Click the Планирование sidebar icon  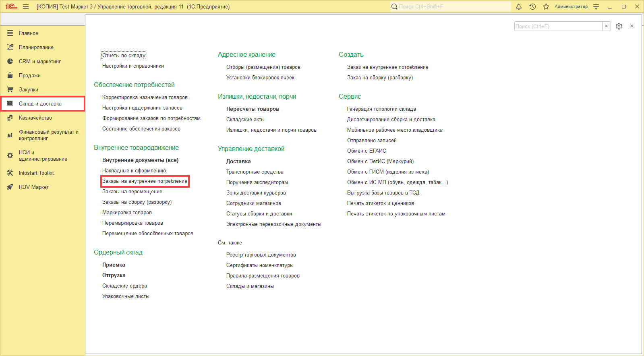[10, 47]
